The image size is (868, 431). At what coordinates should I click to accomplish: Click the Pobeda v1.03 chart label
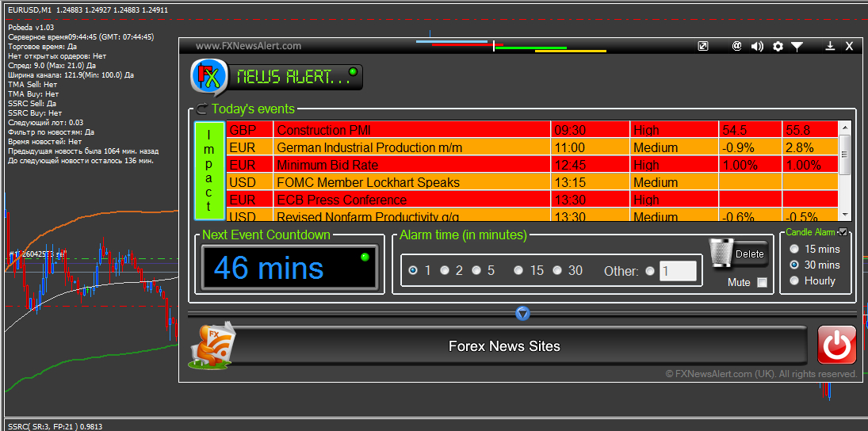pyautogui.click(x=31, y=27)
